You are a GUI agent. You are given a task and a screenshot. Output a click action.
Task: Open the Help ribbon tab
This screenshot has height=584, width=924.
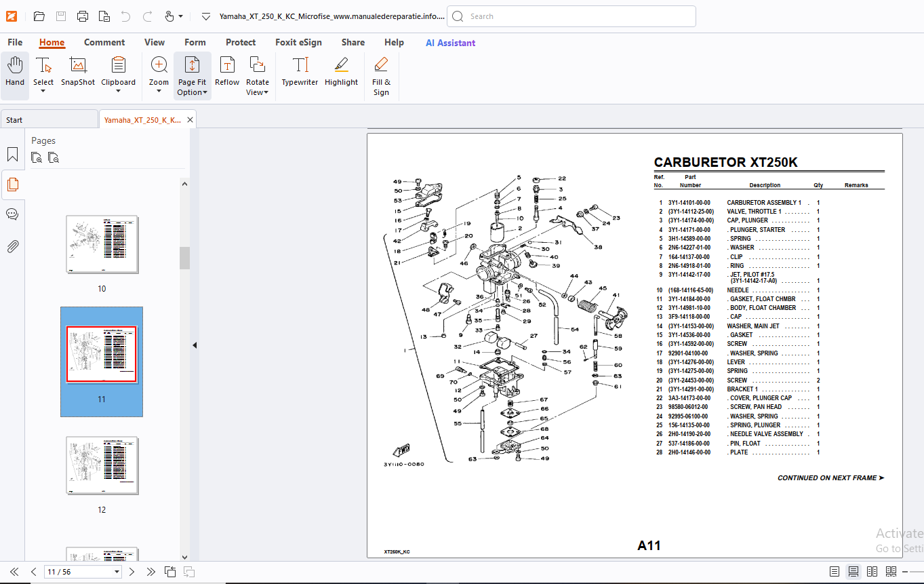(x=394, y=42)
